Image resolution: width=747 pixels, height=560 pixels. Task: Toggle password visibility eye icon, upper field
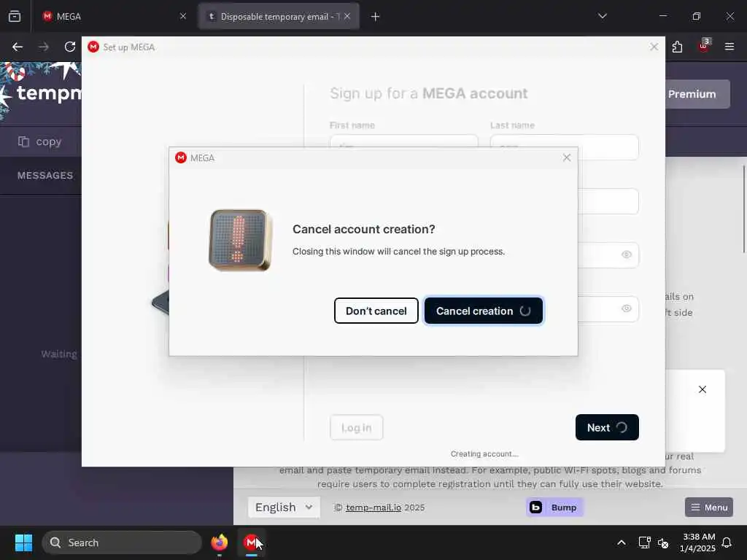(x=626, y=254)
